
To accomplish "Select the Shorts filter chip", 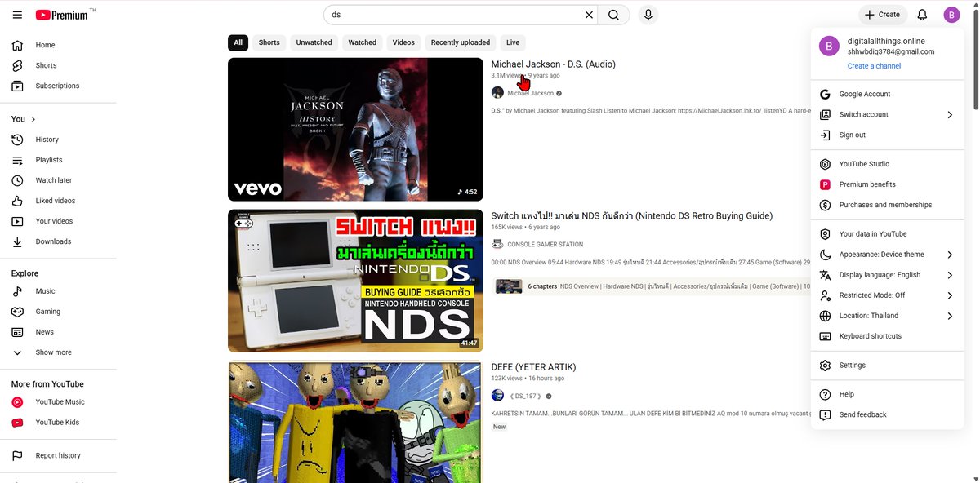I will [x=269, y=42].
